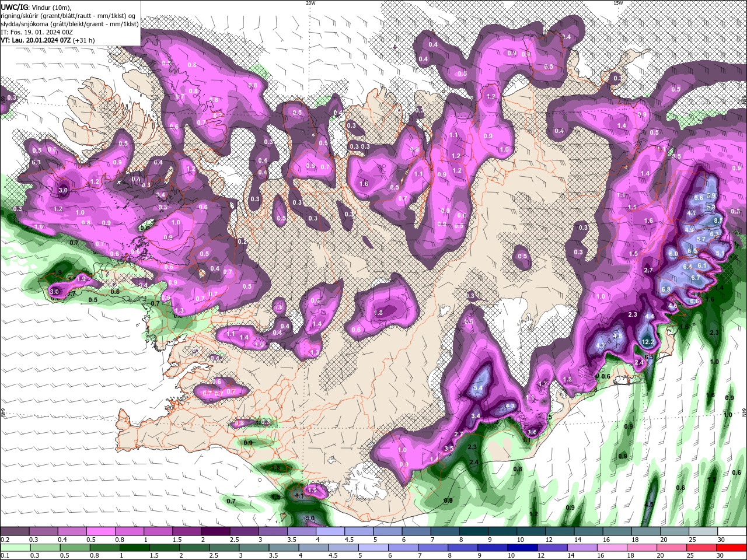Click the first dark mauve swatch in the top legend row

(15, 531)
